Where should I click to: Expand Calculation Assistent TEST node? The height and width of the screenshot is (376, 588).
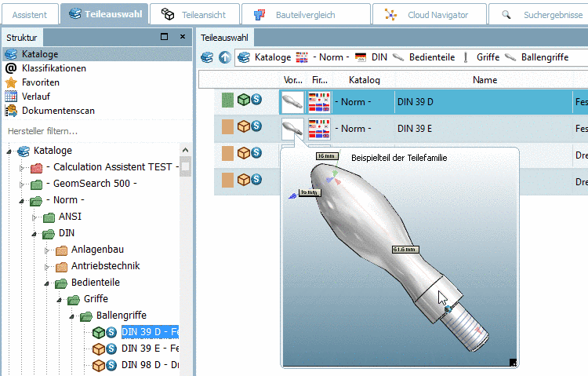(22, 168)
